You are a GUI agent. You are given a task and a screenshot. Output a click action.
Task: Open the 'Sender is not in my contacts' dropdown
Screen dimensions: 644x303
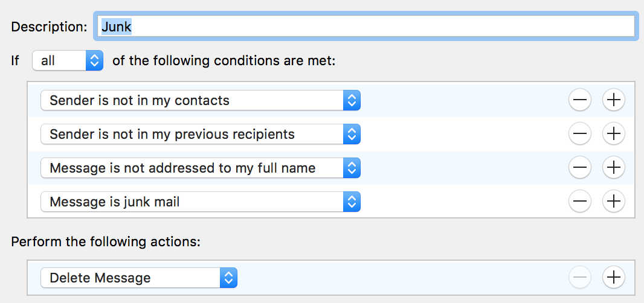pyautogui.click(x=199, y=101)
